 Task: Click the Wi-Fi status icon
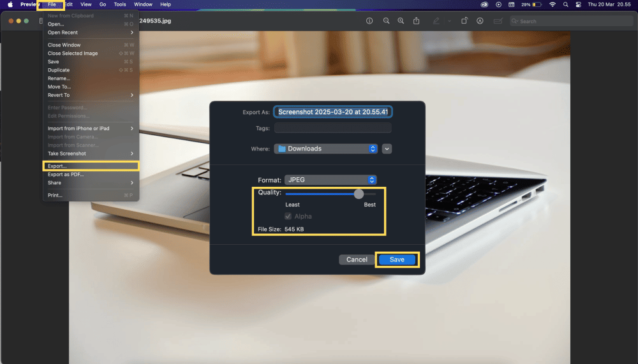552,4
